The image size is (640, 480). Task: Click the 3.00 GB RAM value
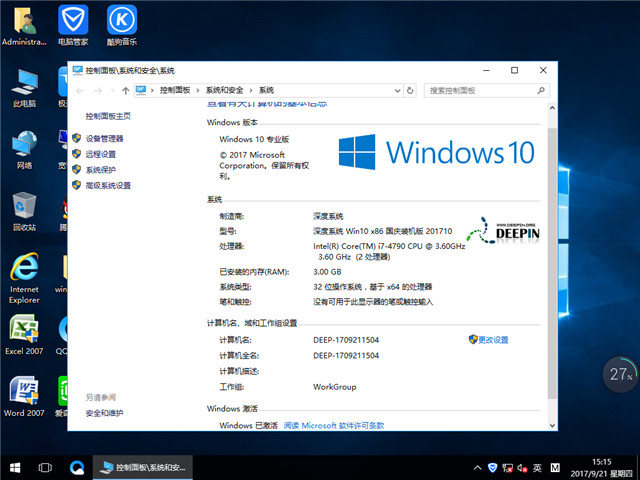pos(327,272)
